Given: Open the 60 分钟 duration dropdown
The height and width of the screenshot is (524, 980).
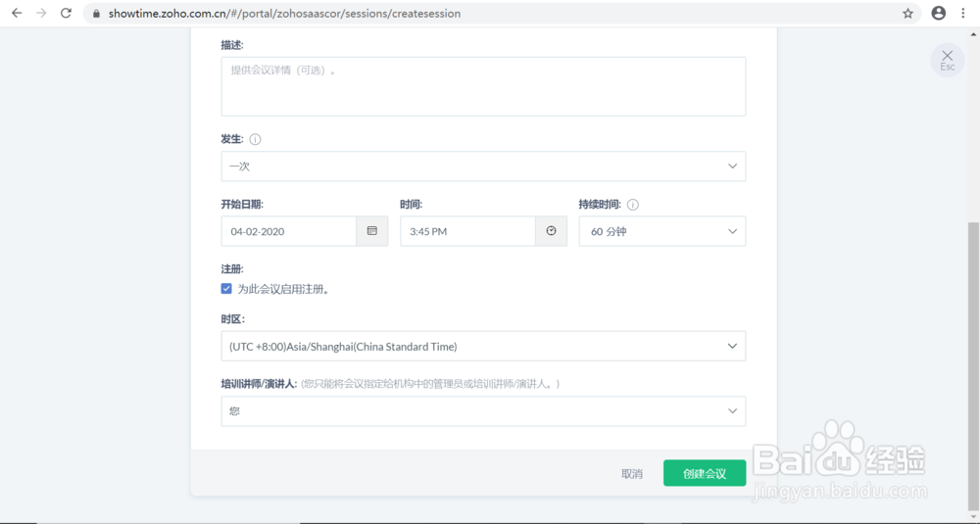Looking at the screenshot, I should [661, 231].
